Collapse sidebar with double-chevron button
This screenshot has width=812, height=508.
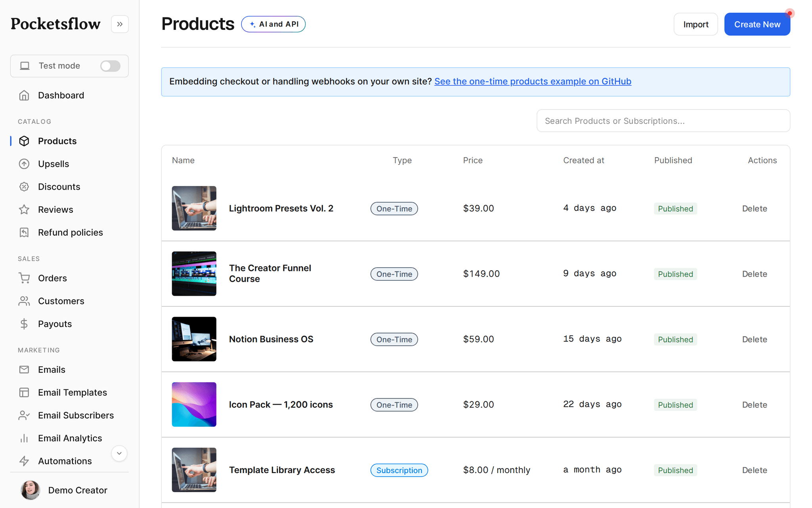pyautogui.click(x=120, y=24)
